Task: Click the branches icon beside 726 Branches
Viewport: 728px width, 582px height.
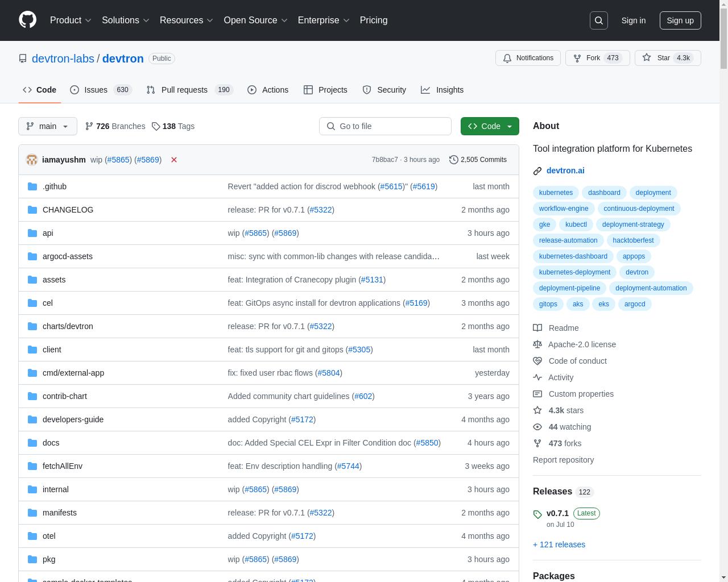Action: coord(89,126)
